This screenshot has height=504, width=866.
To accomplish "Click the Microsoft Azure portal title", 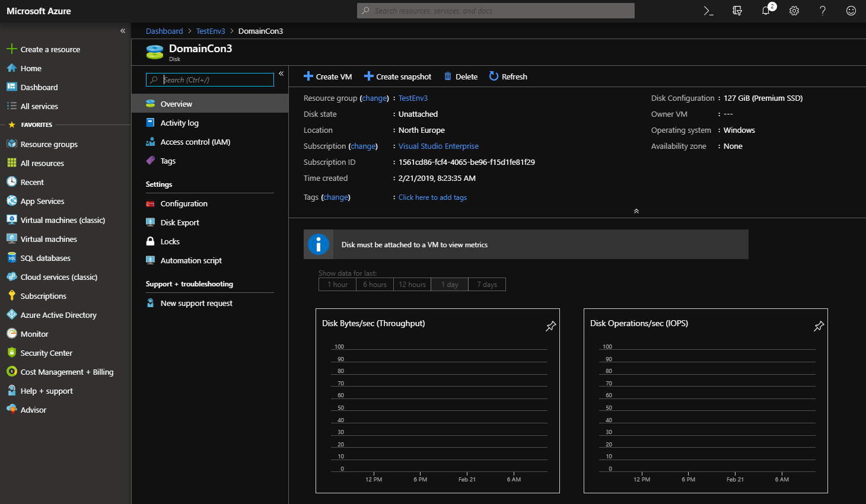I will [39, 11].
